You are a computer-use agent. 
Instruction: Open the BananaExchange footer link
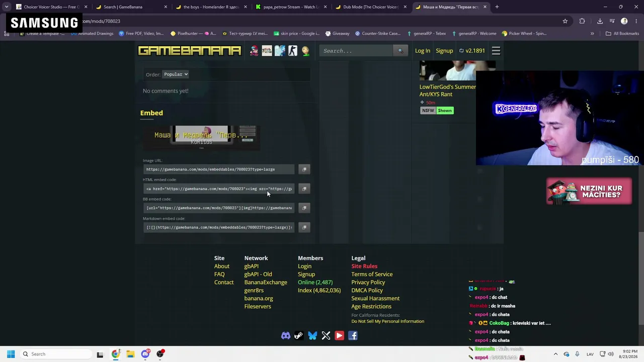point(266,283)
